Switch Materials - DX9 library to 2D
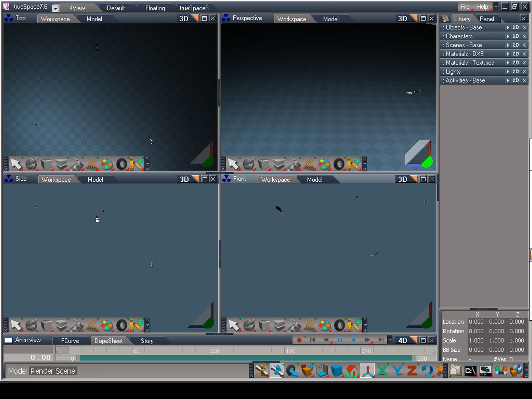Screen dimensions: 532x399 tap(516, 54)
